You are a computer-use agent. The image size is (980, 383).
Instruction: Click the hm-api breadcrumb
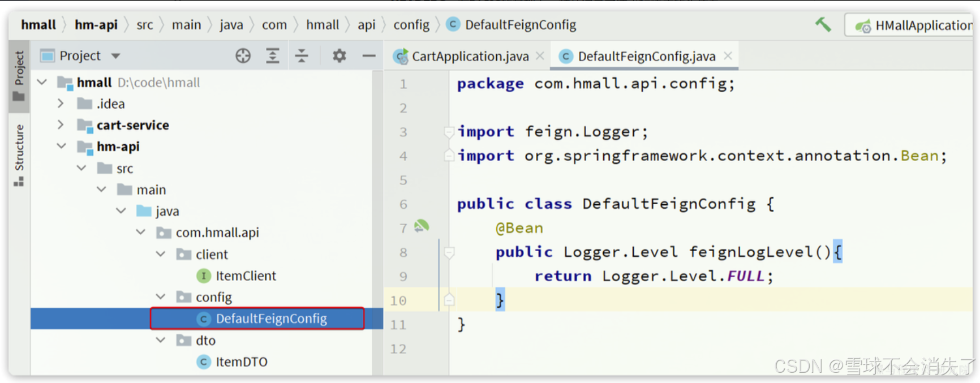[96, 25]
